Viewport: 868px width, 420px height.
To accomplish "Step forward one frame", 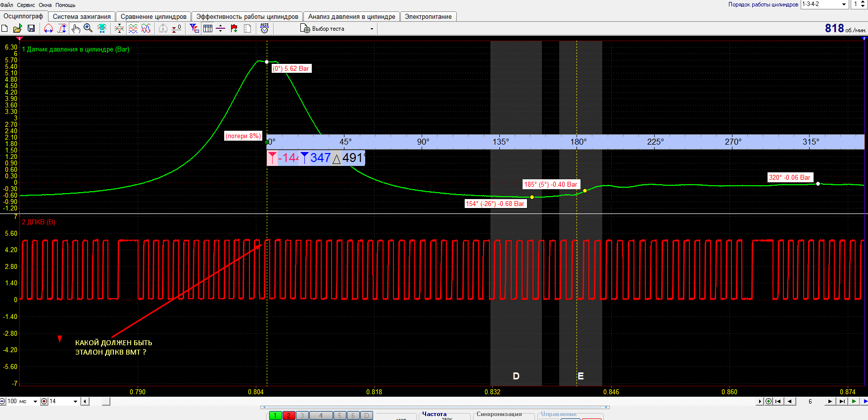I will point(830,401).
